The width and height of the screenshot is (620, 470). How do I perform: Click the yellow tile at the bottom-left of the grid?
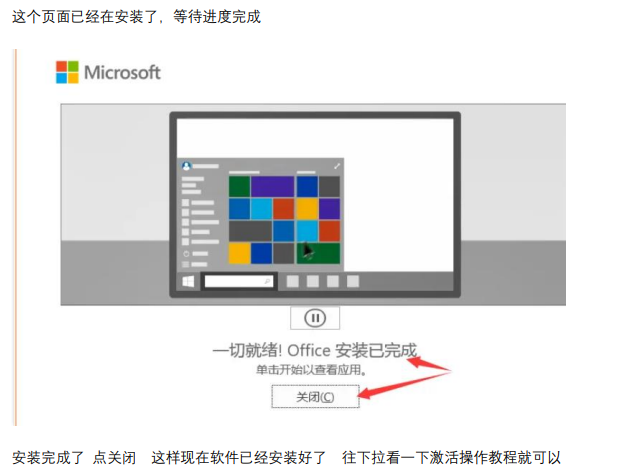[239, 253]
